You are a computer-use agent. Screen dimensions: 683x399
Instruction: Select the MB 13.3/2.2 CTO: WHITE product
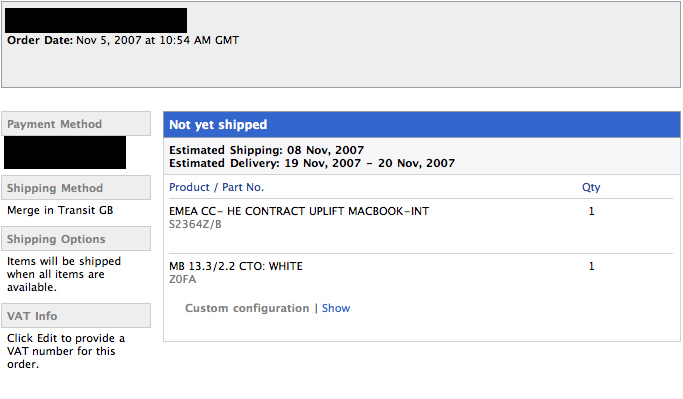pyautogui.click(x=236, y=266)
